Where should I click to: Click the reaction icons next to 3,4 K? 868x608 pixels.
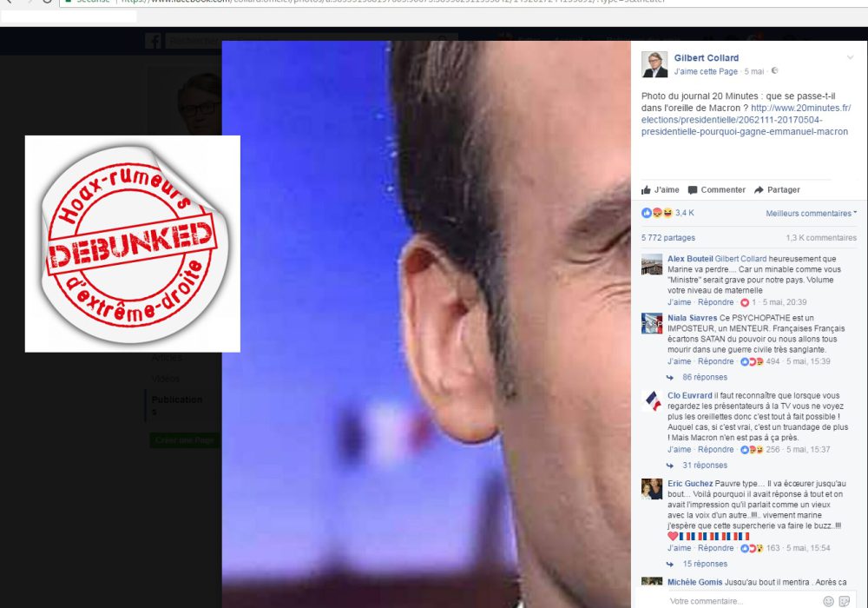click(x=657, y=213)
